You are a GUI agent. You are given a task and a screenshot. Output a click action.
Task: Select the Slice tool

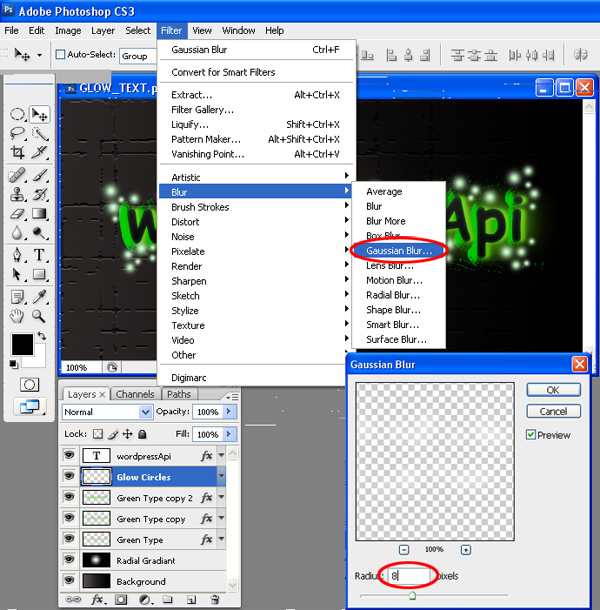[39, 152]
